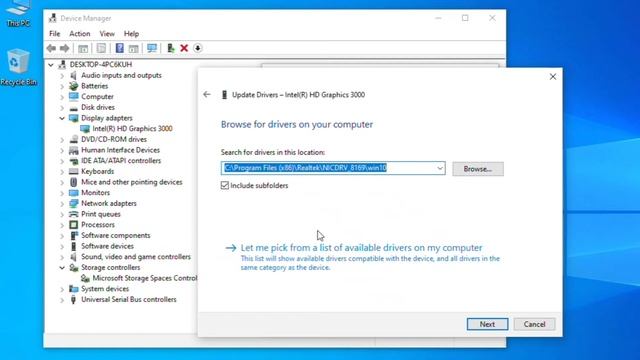Click the Forward arrow in Device Manager toolbar

pyautogui.click(x=64, y=48)
